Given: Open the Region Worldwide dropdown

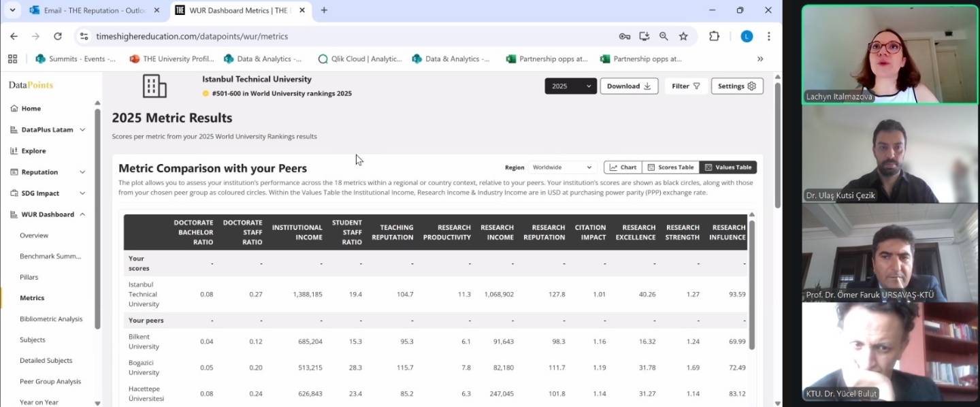Looking at the screenshot, I should tap(562, 167).
